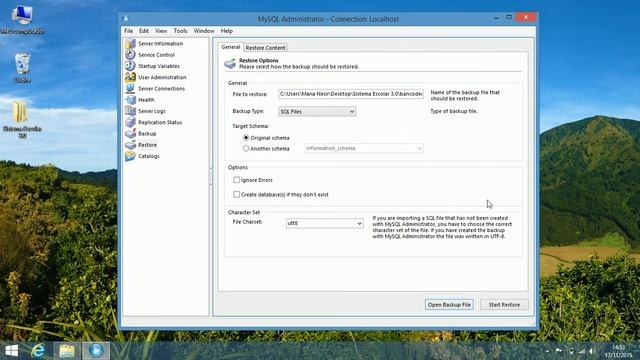
Task: Select the Server Information label
Action: click(x=160, y=43)
